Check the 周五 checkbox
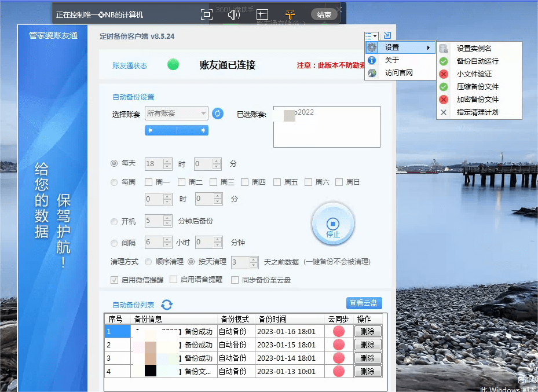Screen dimensions: 538x392 coord(277,182)
